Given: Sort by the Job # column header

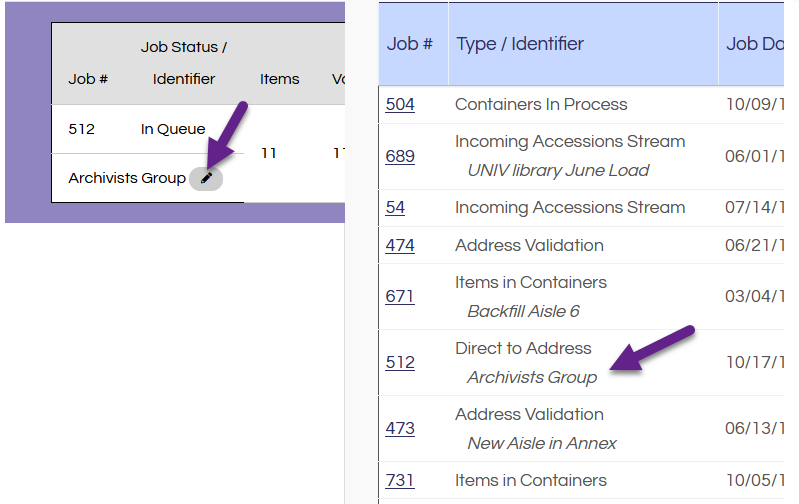Looking at the screenshot, I should pos(409,44).
